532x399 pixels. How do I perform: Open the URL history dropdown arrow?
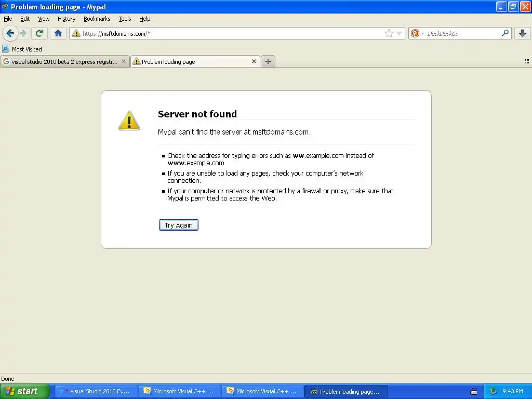point(400,33)
